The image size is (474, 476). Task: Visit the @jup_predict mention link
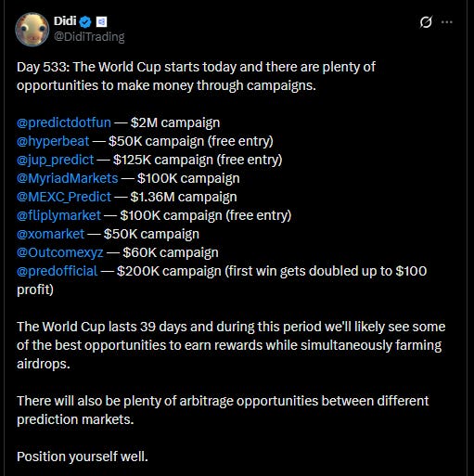[55, 160]
